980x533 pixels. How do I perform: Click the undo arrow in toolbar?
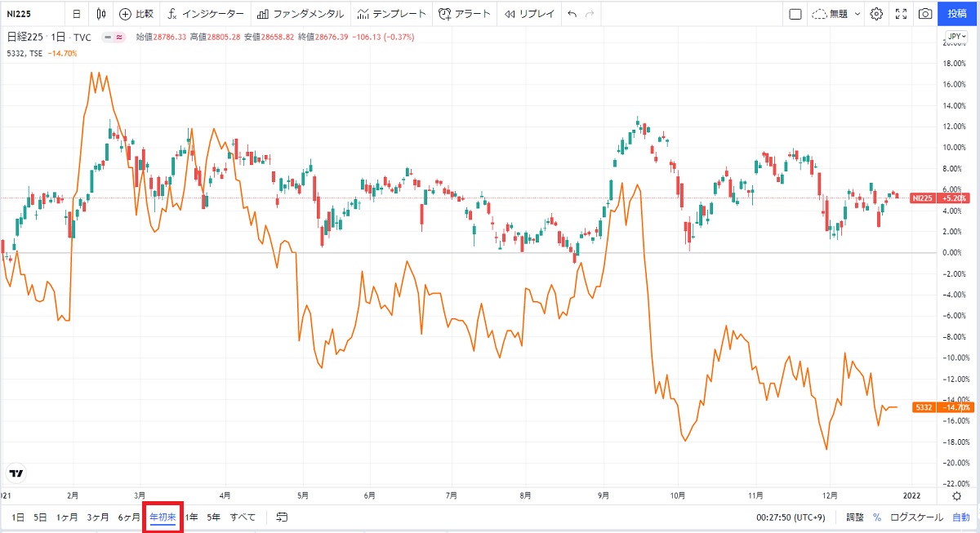(x=572, y=14)
